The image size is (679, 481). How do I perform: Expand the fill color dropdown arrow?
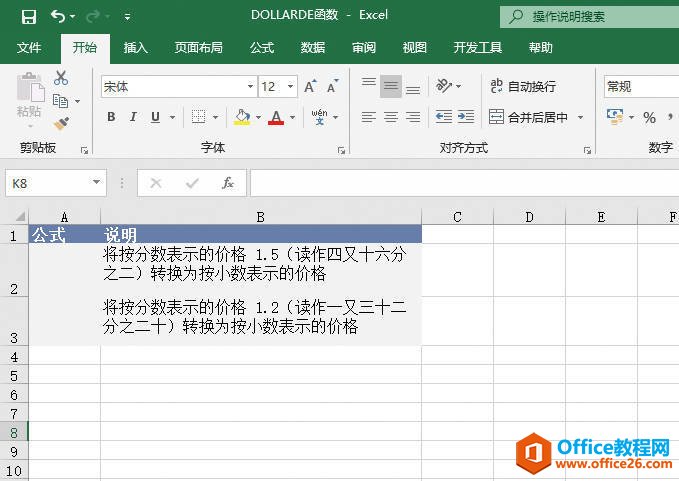[259, 117]
